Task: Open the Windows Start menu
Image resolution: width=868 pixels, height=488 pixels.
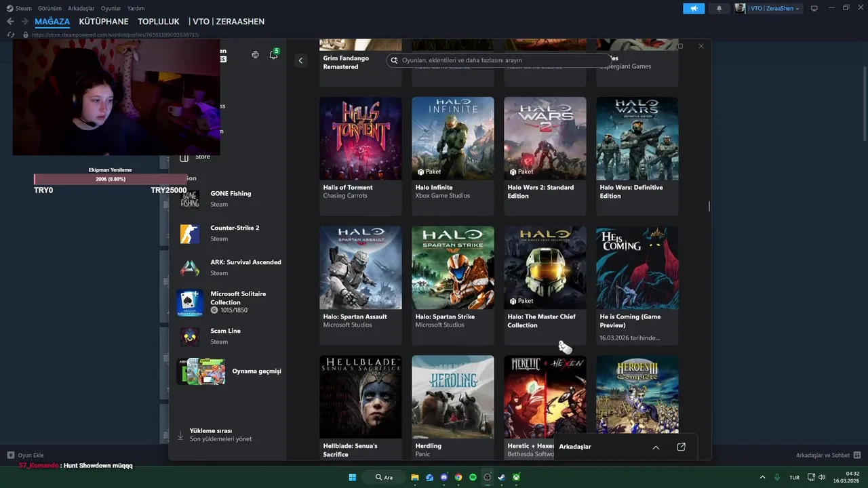Action: tap(353, 477)
